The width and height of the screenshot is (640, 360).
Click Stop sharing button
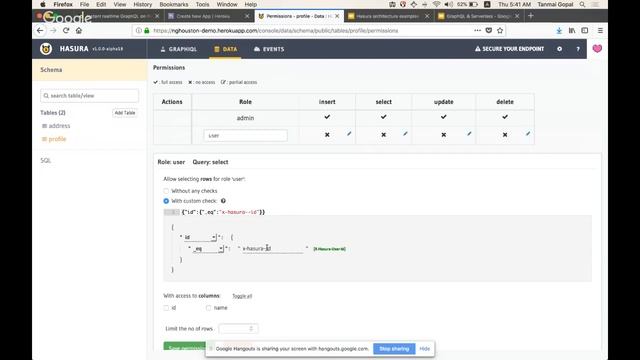(394, 349)
